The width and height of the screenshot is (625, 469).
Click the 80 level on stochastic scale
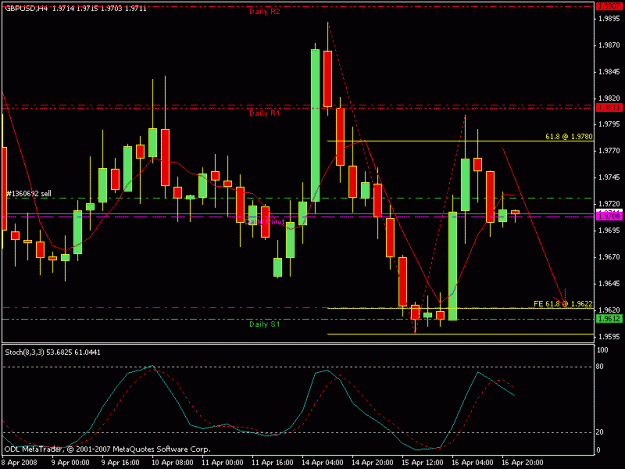pos(600,367)
